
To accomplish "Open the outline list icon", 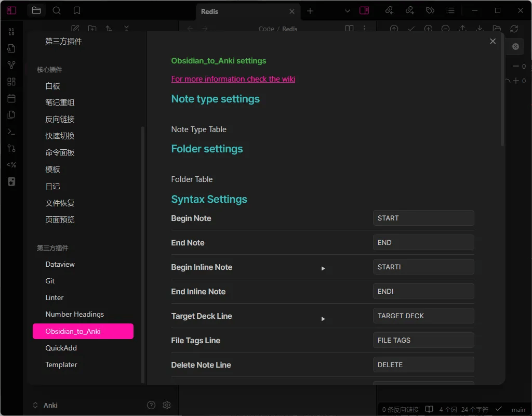I will click(450, 10).
